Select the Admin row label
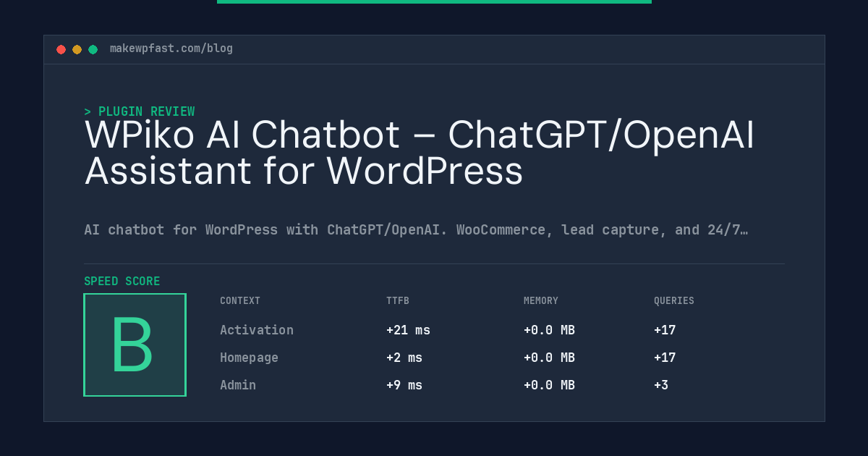 238,385
